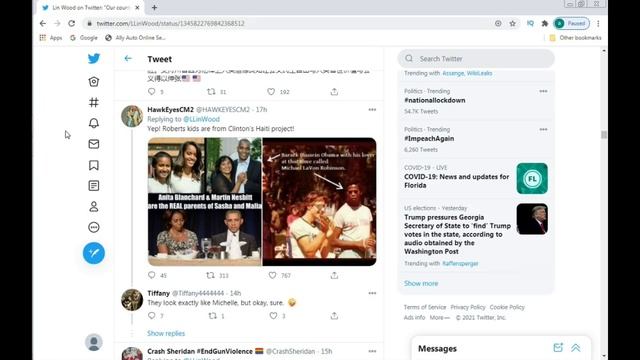Like HawkEyesCM2 tweet
Viewport: 640px width, 360px height.
272,276
